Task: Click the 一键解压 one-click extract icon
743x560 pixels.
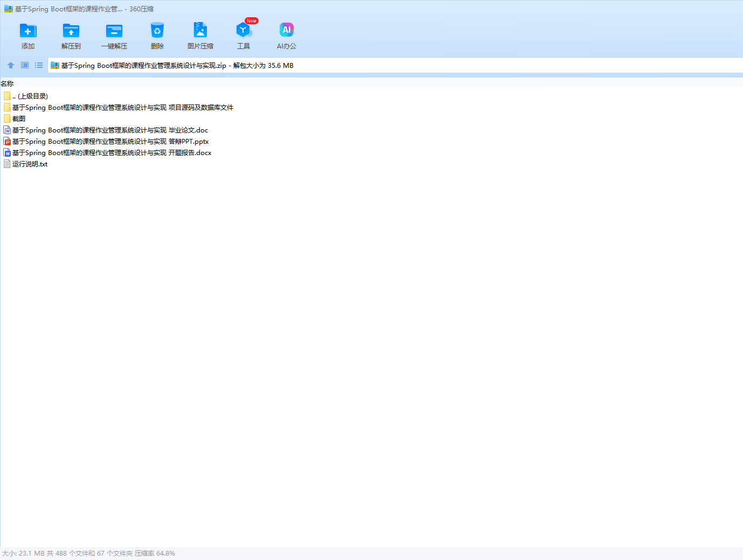Action: (x=114, y=30)
